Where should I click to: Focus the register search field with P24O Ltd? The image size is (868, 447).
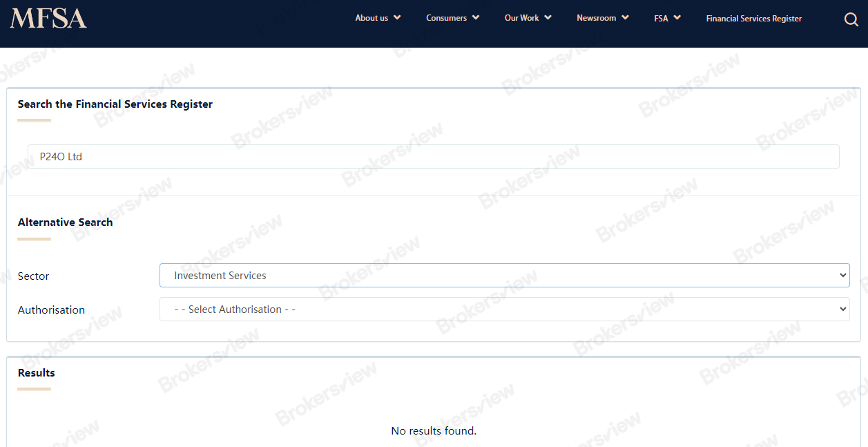(x=434, y=156)
